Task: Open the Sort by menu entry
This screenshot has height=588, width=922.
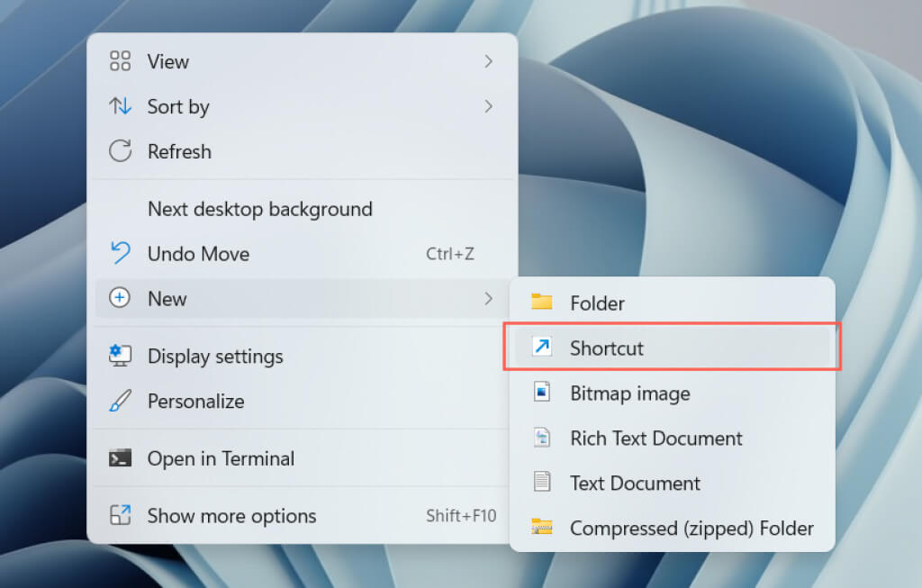Action: tap(302, 106)
